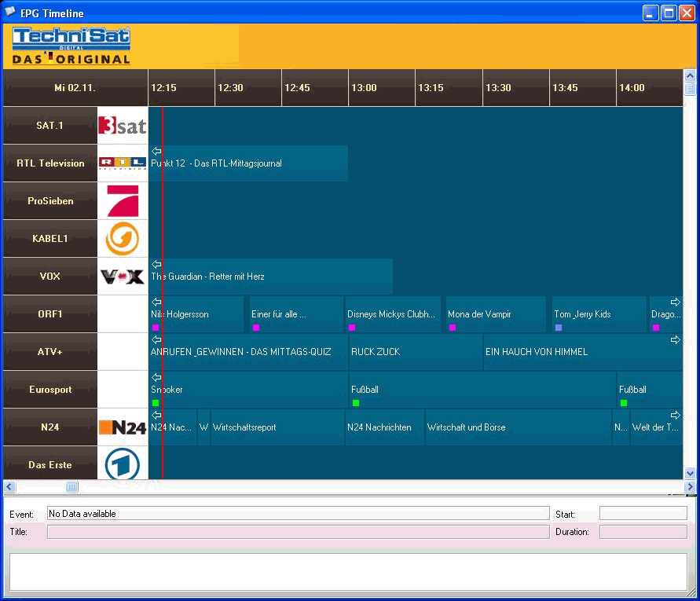Click the horizontal scrollbar thumb
700x601 pixels.
pos(71,486)
